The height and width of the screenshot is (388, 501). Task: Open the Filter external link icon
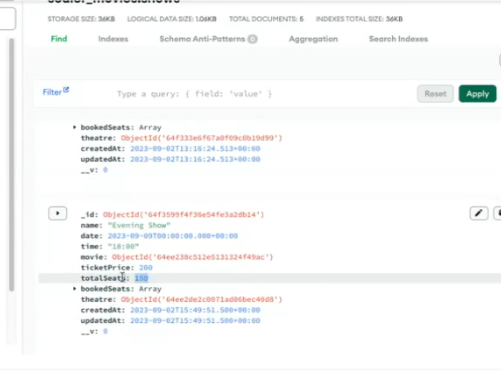click(66, 90)
